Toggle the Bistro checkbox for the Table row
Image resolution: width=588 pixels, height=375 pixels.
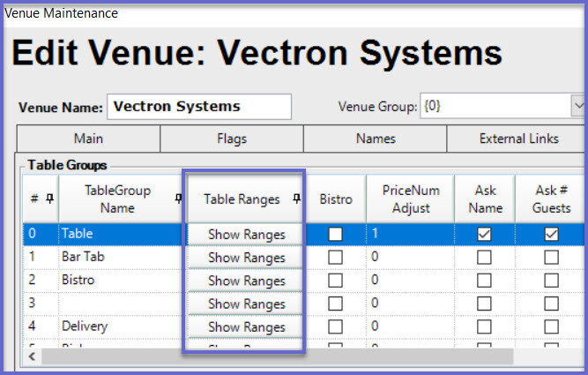[335, 234]
